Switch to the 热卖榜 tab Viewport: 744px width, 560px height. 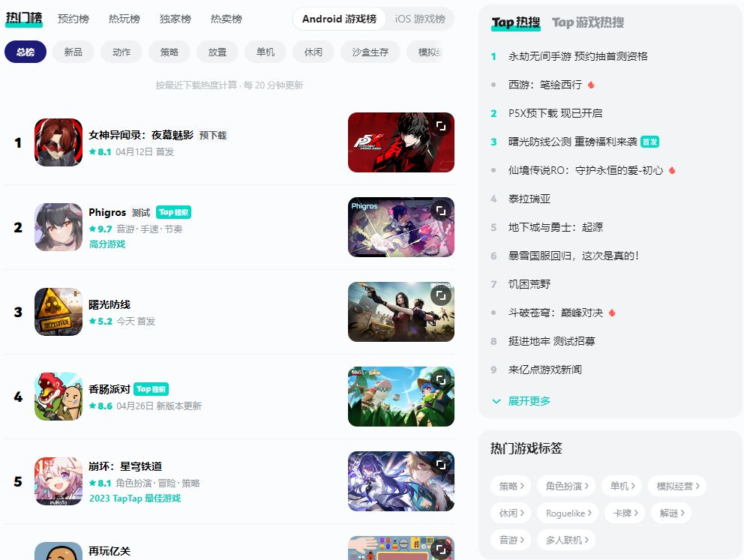tap(226, 19)
